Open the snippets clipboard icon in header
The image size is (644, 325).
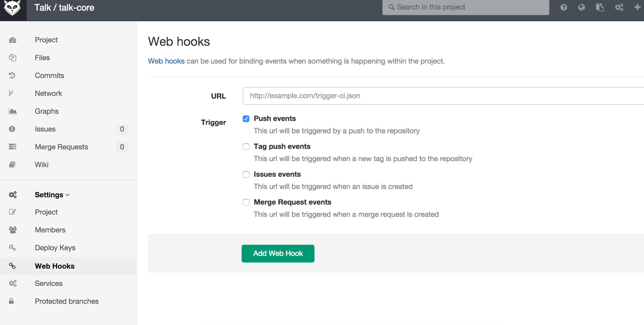600,7
